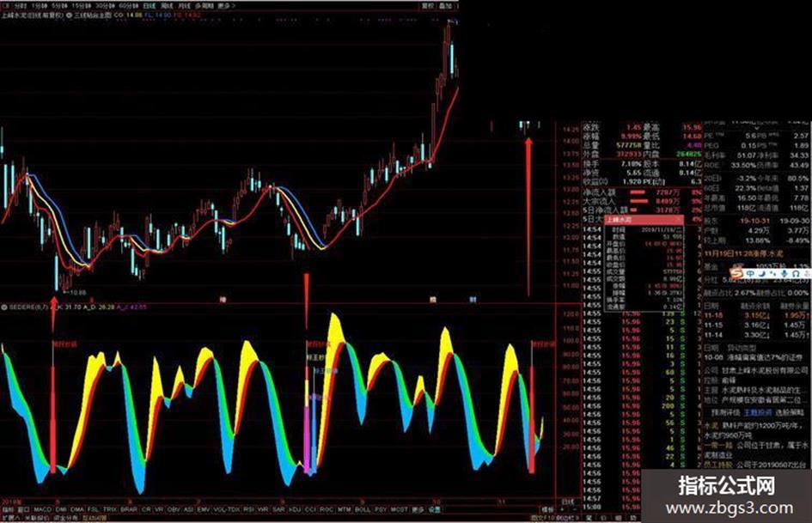Apply the FSL indicator
Image resolution: width=812 pixels, height=523 pixels.
(x=93, y=509)
